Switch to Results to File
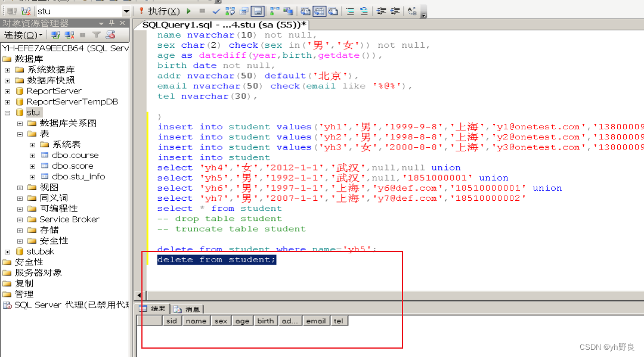 (333, 11)
